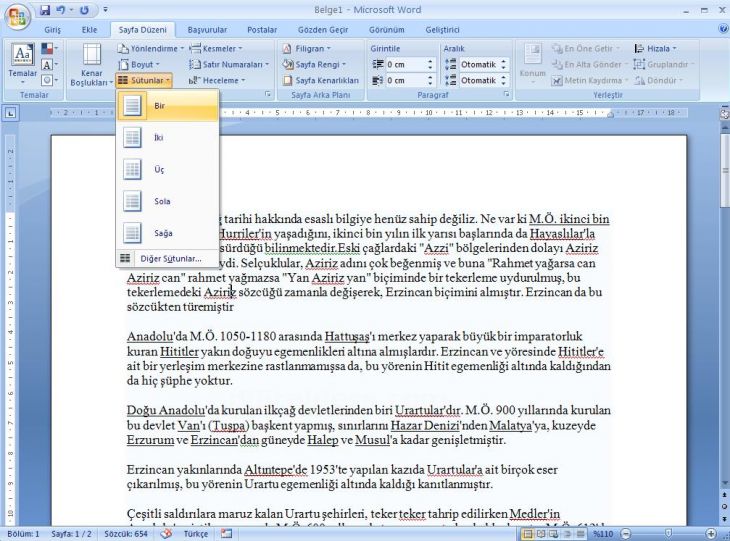Select Bir one-column layout
Viewport: 730px width, 541px height.
pos(168,106)
